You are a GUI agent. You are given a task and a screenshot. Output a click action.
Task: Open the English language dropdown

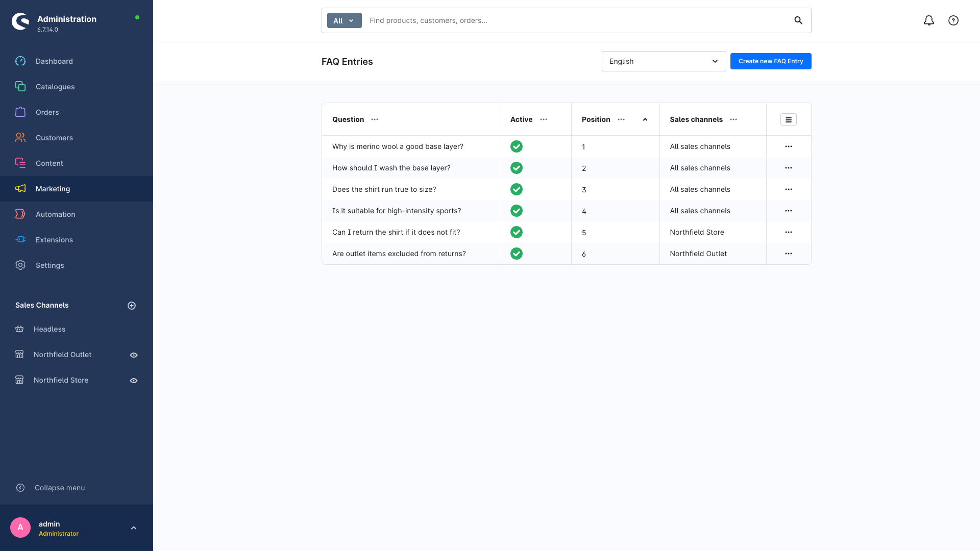click(x=664, y=61)
